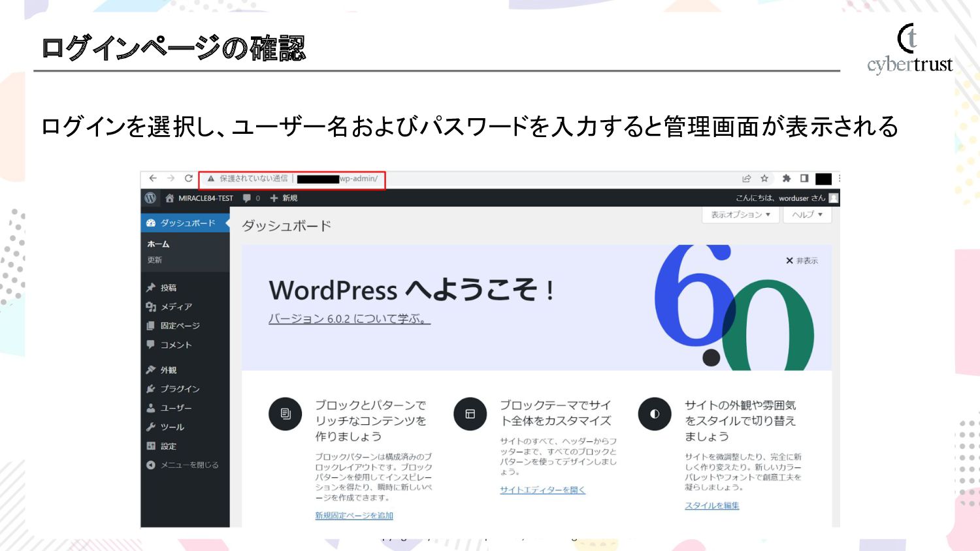This screenshot has height=551, width=980.
Task: Click the not-secure warning triangle icon
Action: click(211, 178)
